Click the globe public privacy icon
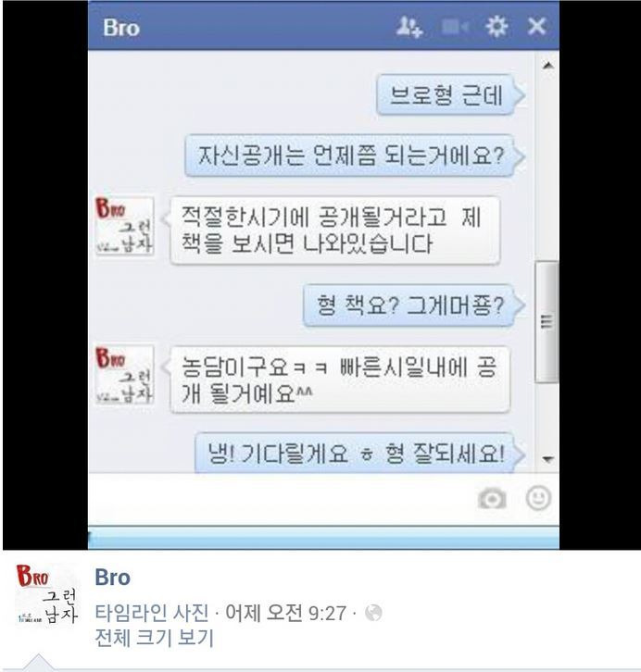This screenshot has width=641, height=672. [373, 613]
